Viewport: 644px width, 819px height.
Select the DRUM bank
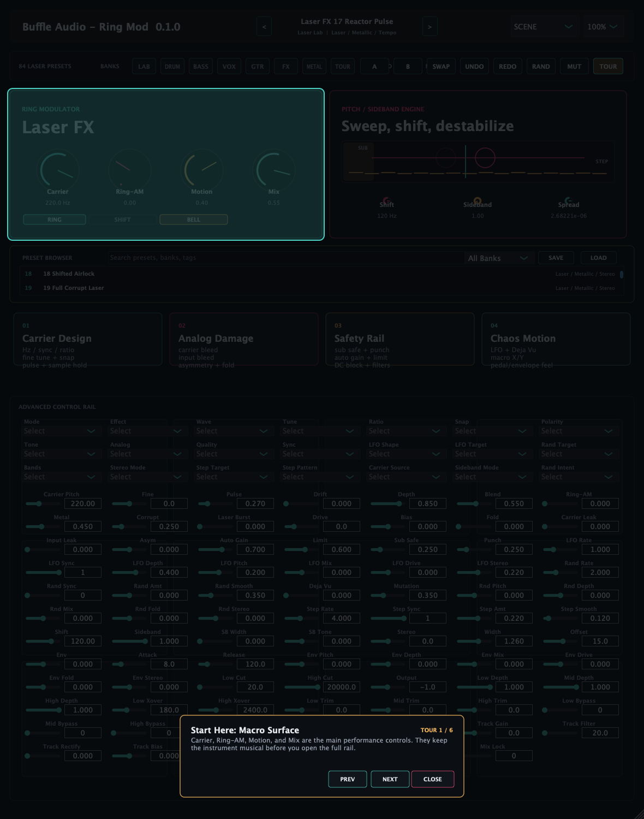[x=172, y=67]
